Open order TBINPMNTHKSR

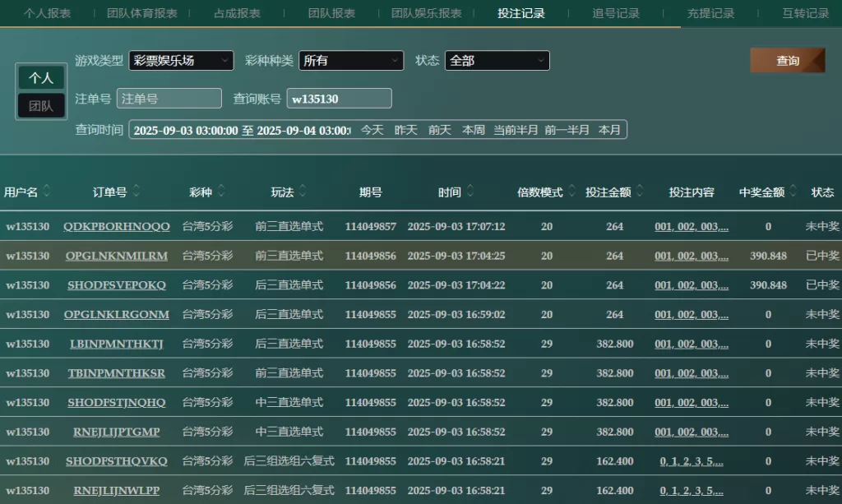point(117,373)
